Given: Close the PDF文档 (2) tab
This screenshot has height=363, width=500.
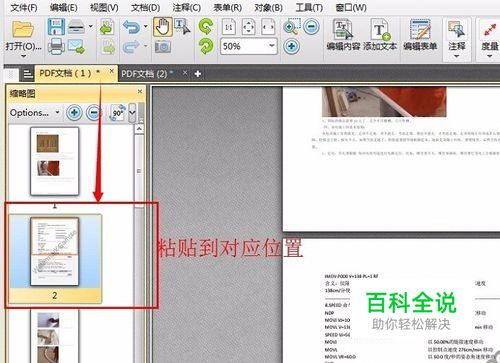Looking at the screenshot, I should click(x=185, y=72).
